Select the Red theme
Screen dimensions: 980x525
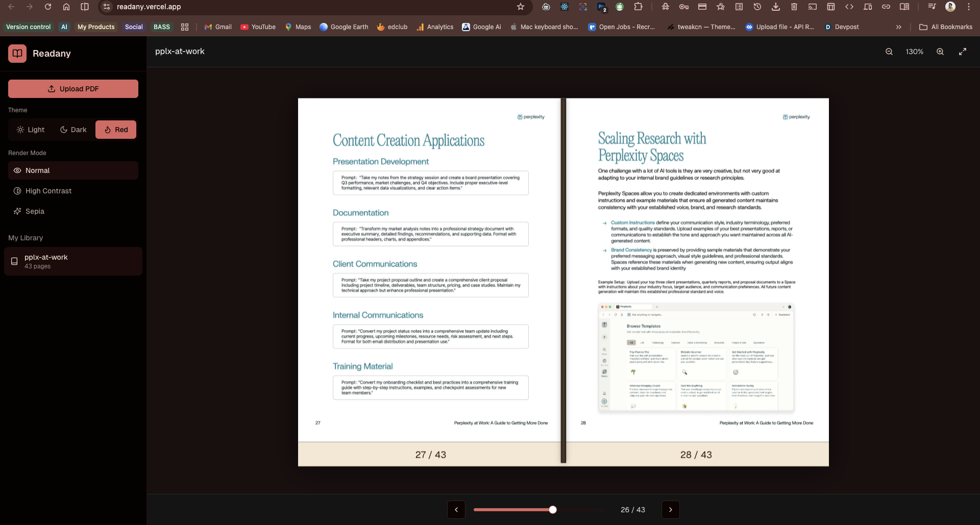(x=116, y=130)
